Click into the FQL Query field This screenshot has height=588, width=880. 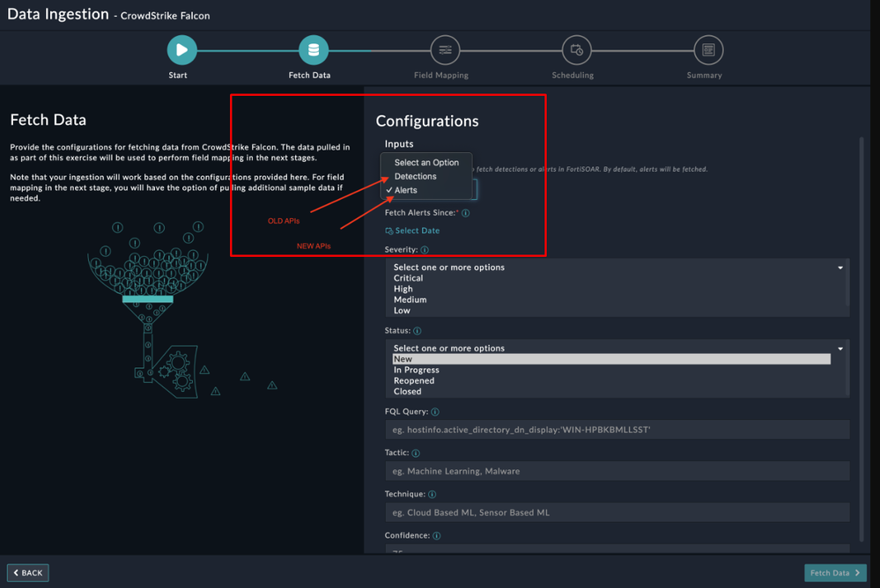(x=617, y=430)
